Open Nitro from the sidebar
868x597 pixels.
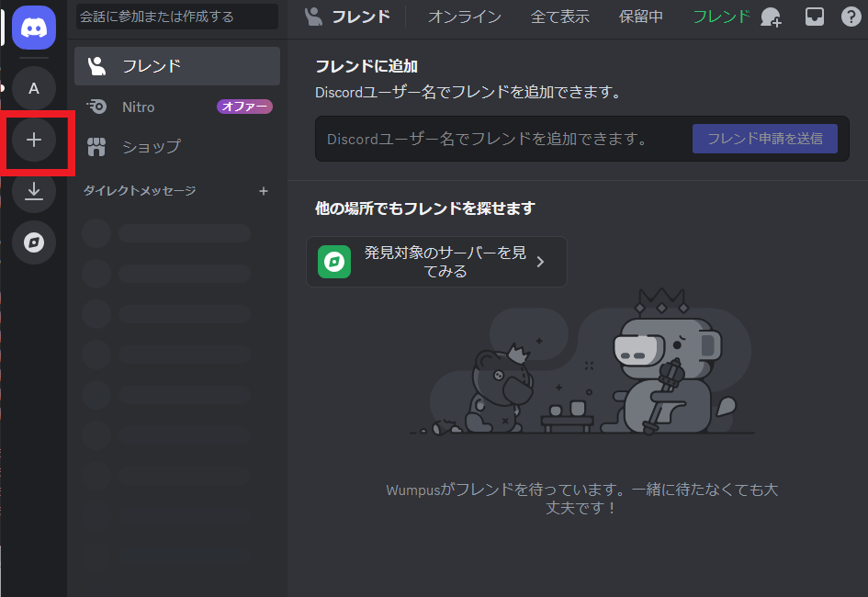pos(177,107)
